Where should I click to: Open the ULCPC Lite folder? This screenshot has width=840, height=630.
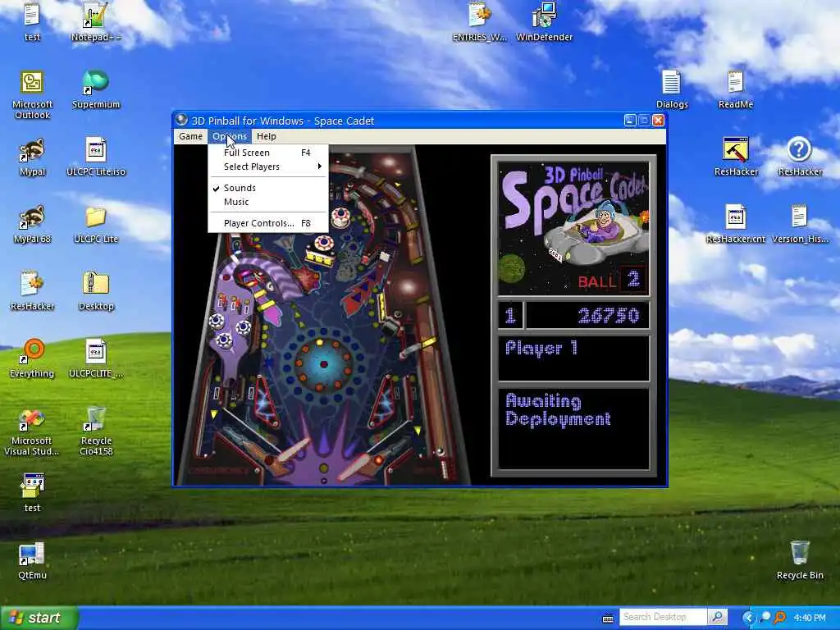(x=95, y=224)
